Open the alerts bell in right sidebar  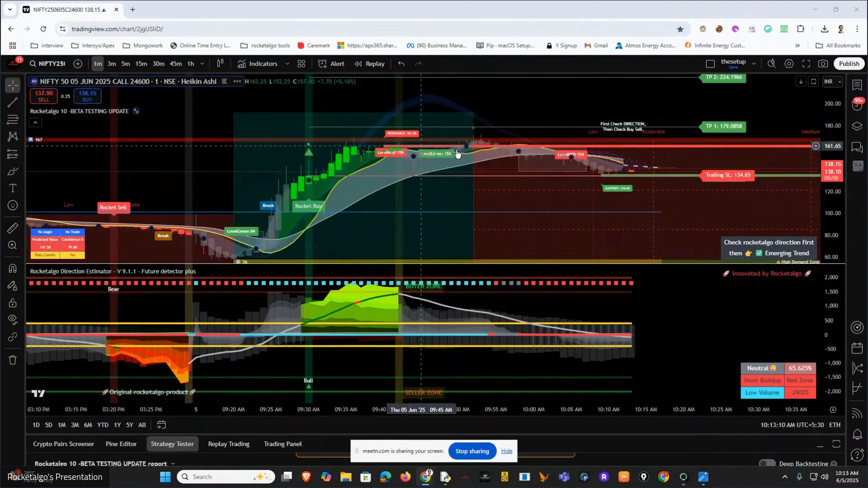click(x=857, y=434)
